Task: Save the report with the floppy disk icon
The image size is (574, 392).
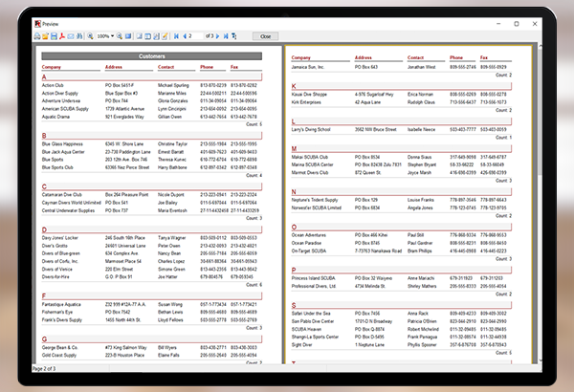Action: pos(54,35)
